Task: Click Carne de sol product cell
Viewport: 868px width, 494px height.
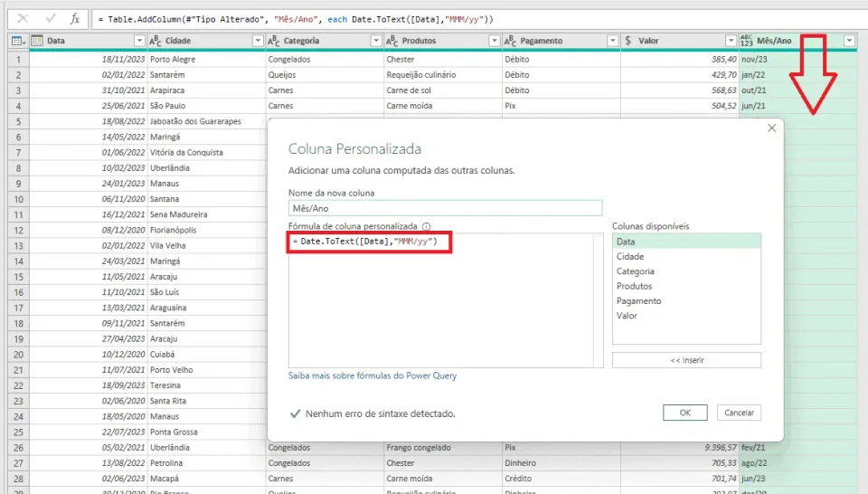Action: [x=443, y=90]
